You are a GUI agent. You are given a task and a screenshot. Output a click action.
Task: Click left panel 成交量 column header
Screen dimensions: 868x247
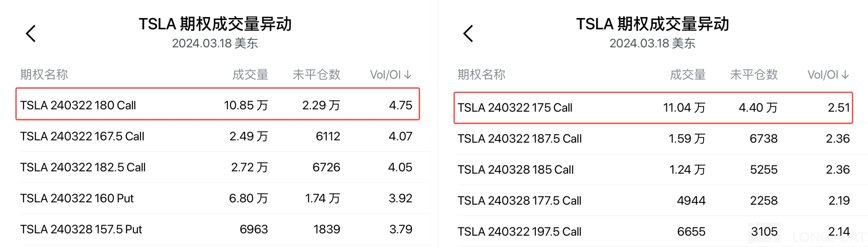click(x=250, y=75)
